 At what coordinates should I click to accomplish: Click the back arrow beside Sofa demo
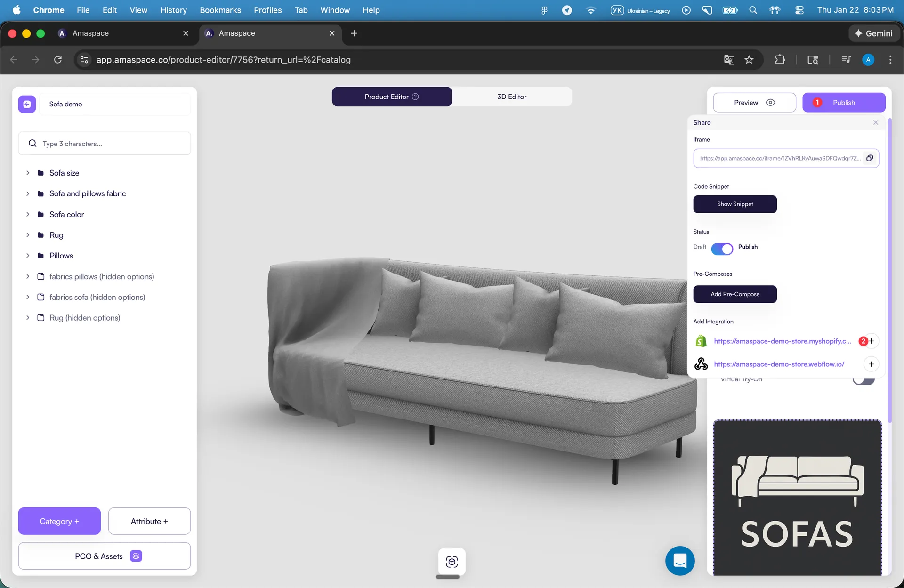click(x=27, y=104)
